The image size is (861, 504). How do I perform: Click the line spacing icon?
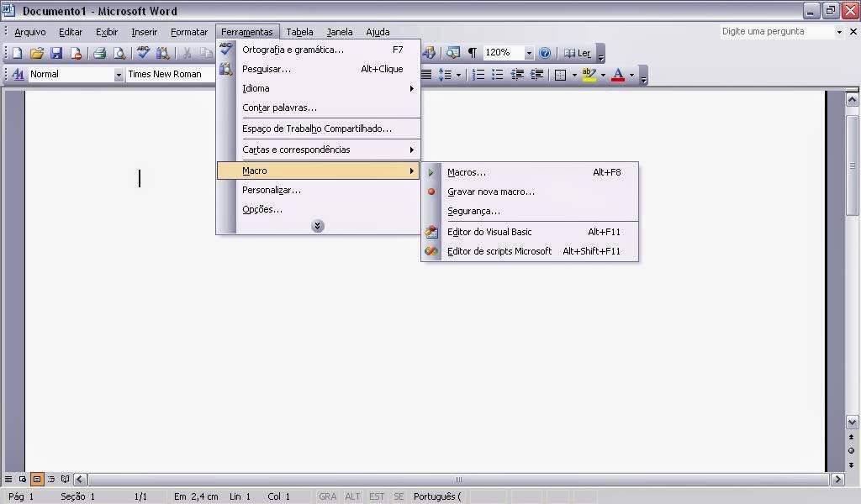(444, 74)
